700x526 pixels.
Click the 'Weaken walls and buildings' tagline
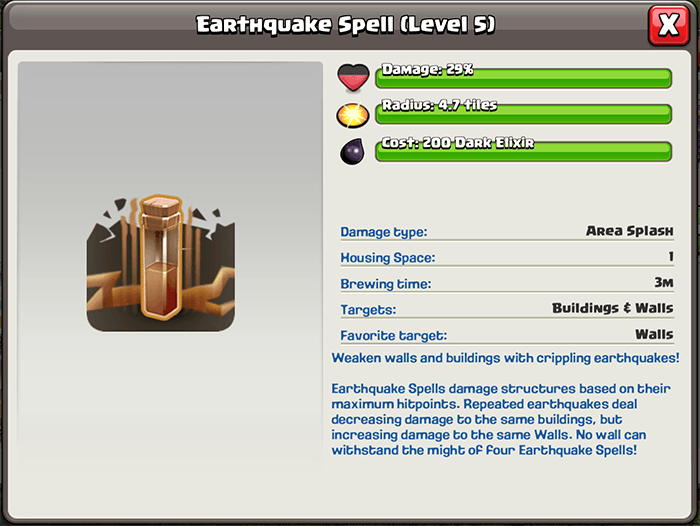tap(505, 358)
